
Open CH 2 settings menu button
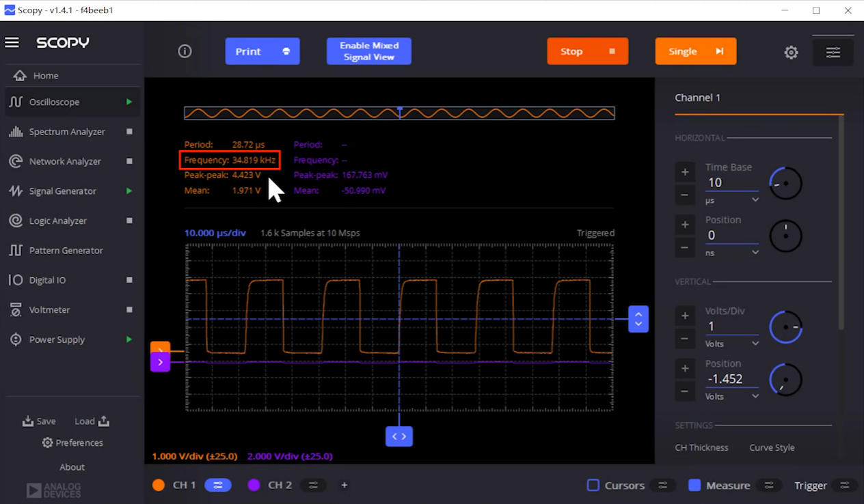point(313,485)
